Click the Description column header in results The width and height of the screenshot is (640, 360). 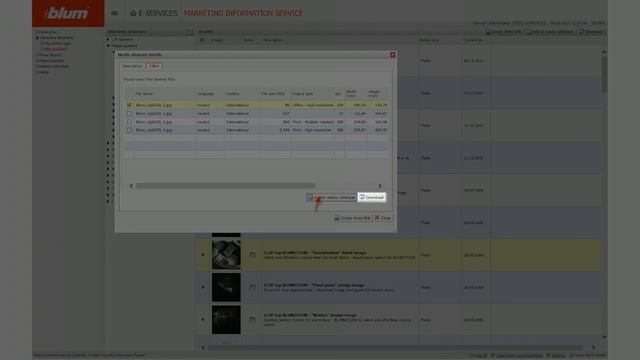[273, 40]
